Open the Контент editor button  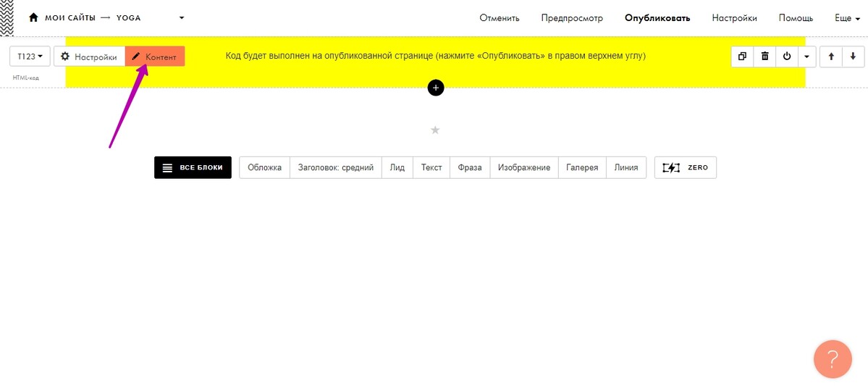[155, 56]
